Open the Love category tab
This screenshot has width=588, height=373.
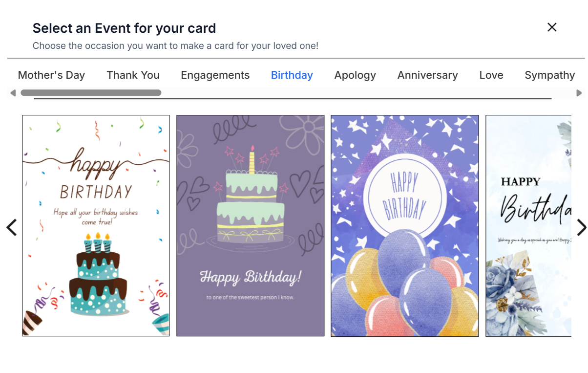(x=491, y=75)
